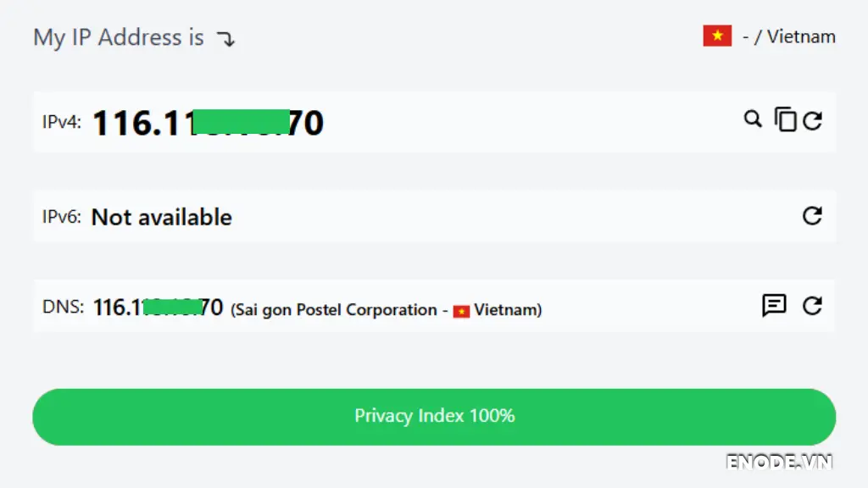Refresh the IPv4 address

(x=813, y=120)
